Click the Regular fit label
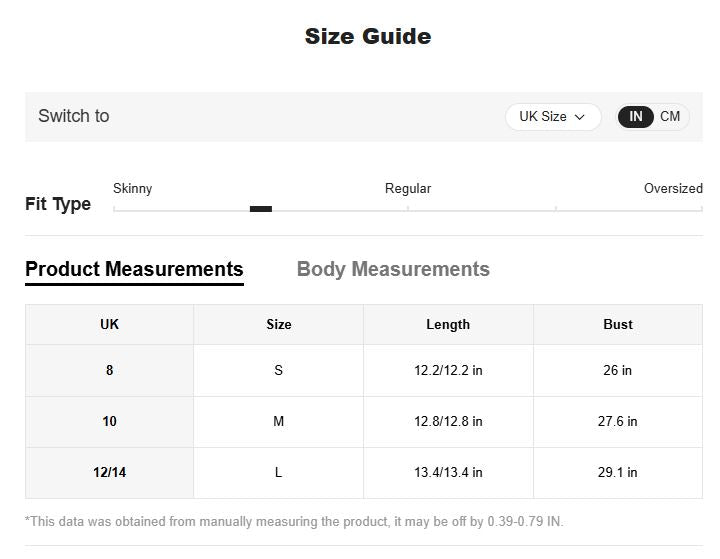This screenshot has width=720, height=559. [408, 188]
